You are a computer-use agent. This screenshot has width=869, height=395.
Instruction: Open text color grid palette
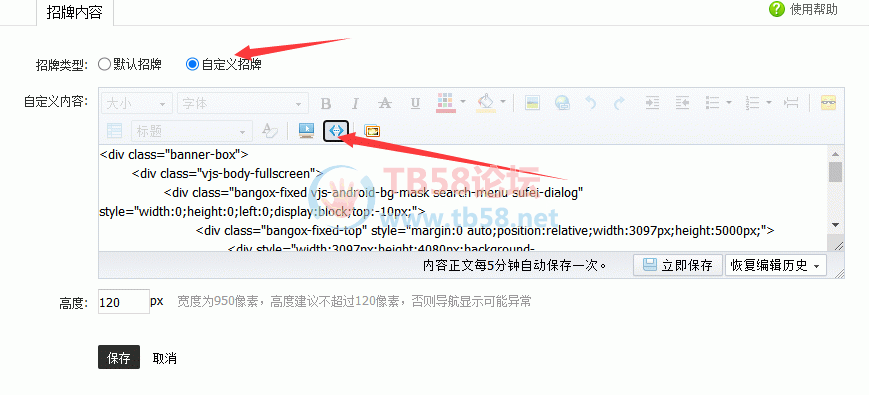pyautogui.click(x=445, y=103)
